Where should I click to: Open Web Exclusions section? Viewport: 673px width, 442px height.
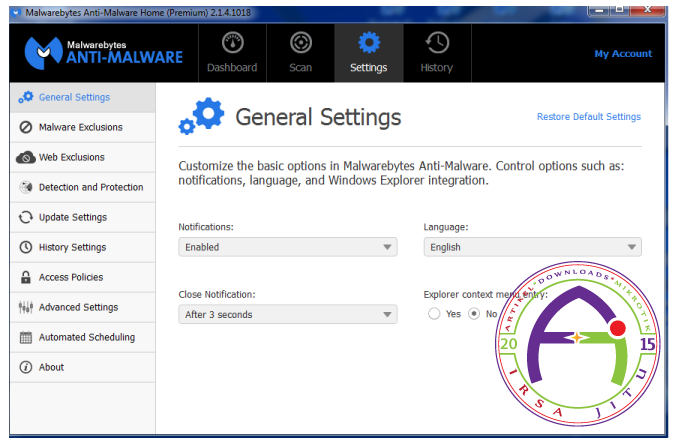[x=82, y=158]
